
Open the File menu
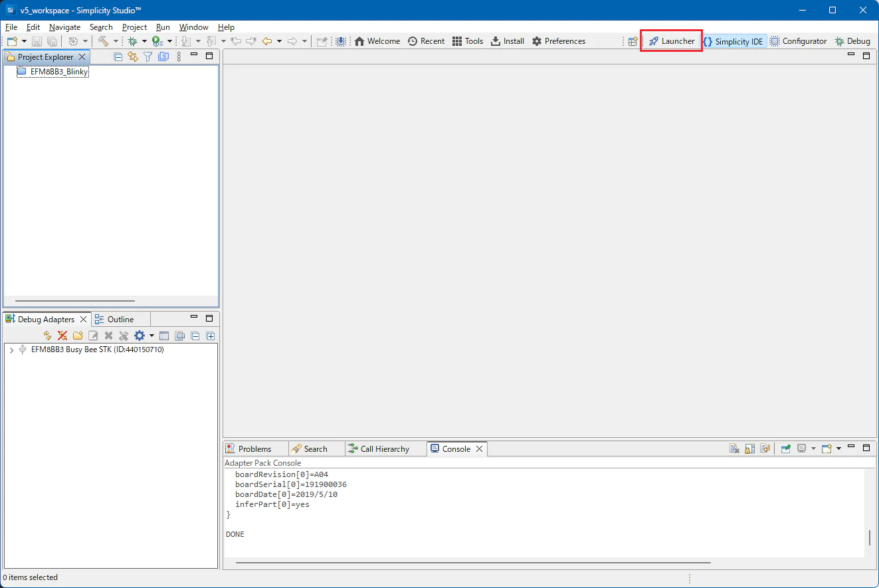(x=11, y=27)
